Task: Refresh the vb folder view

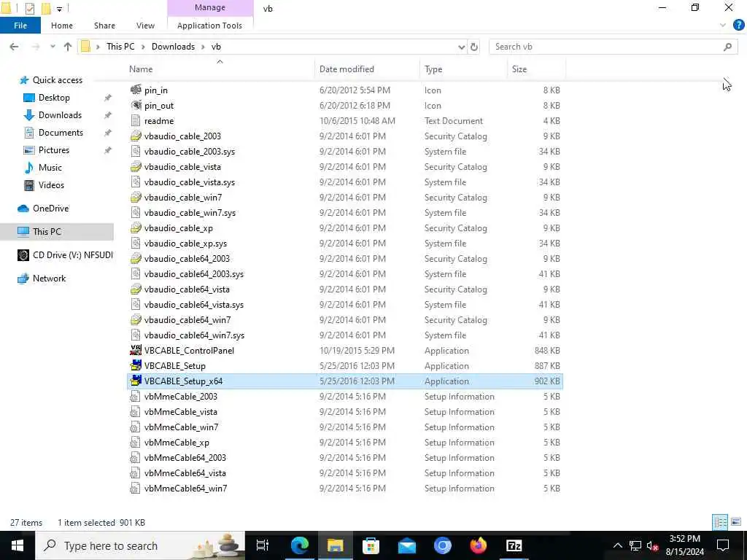Action: 474,47
